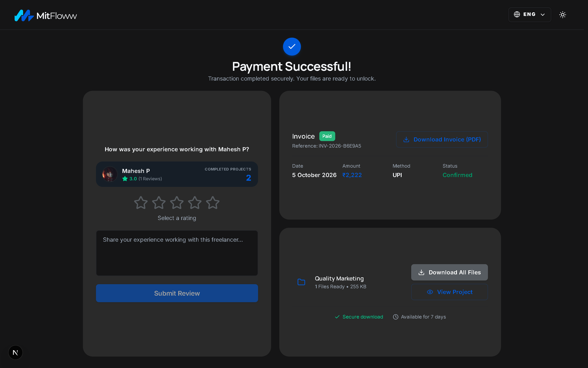
Task: Download Invoice (PDF) button
Action: point(442,139)
